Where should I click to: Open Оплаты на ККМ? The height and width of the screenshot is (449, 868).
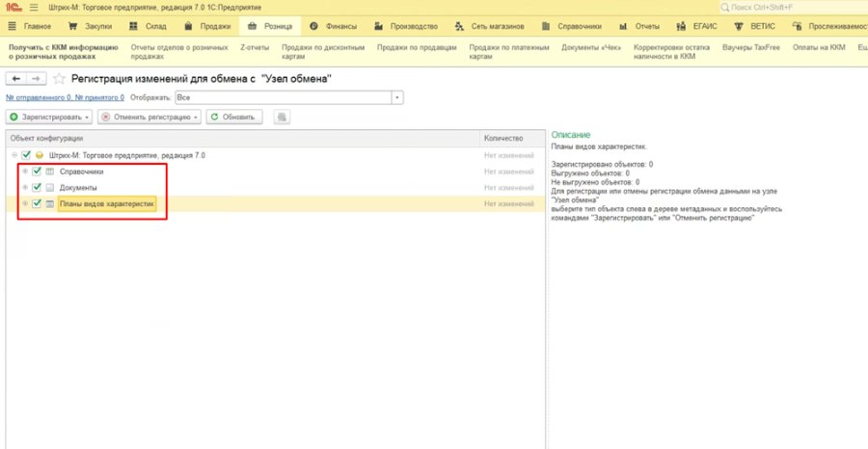[x=819, y=47]
